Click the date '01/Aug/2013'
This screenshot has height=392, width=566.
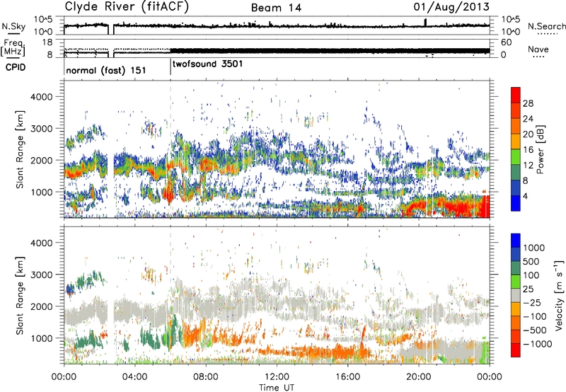(x=451, y=7)
